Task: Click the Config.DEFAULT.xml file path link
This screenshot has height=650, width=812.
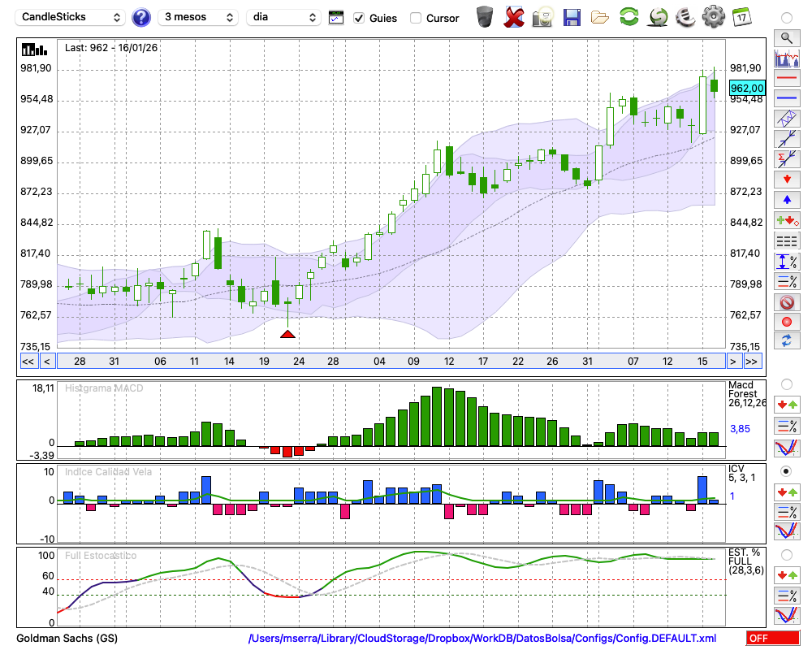Action: (x=482, y=639)
